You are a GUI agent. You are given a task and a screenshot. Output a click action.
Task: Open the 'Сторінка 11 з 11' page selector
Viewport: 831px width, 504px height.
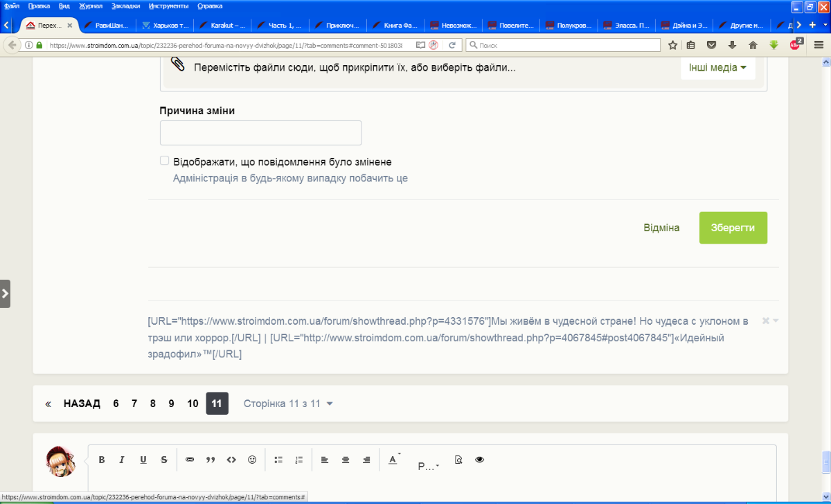pyautogui.click(x=288, y=404)
